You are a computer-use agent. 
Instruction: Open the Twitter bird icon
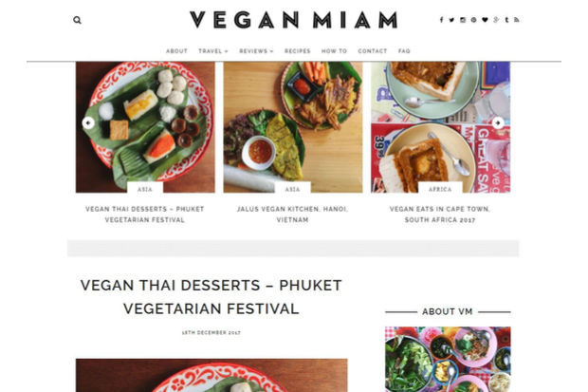(x=451, y=20)
